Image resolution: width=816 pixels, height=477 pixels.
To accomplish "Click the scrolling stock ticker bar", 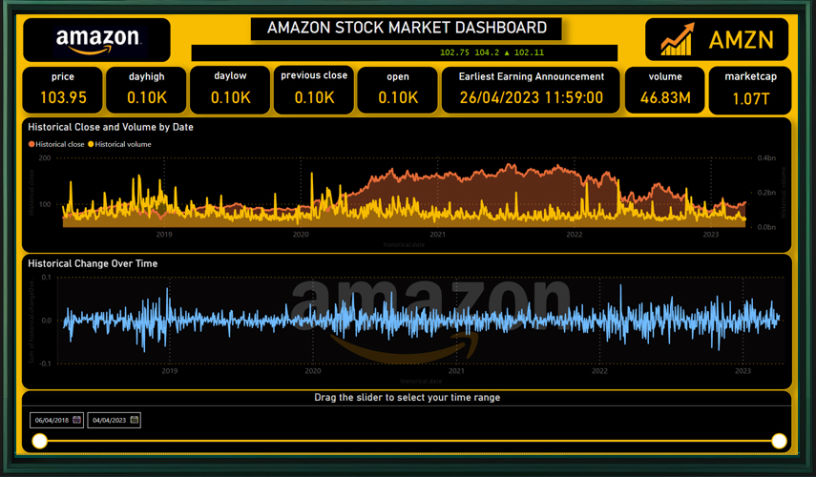I will (x=404, y=52).
